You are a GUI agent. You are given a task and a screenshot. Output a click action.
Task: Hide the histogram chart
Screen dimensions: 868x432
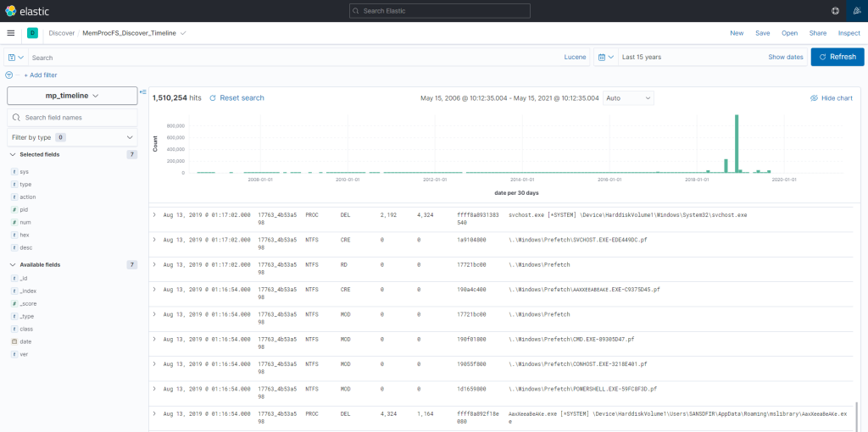tap(831, 98)
